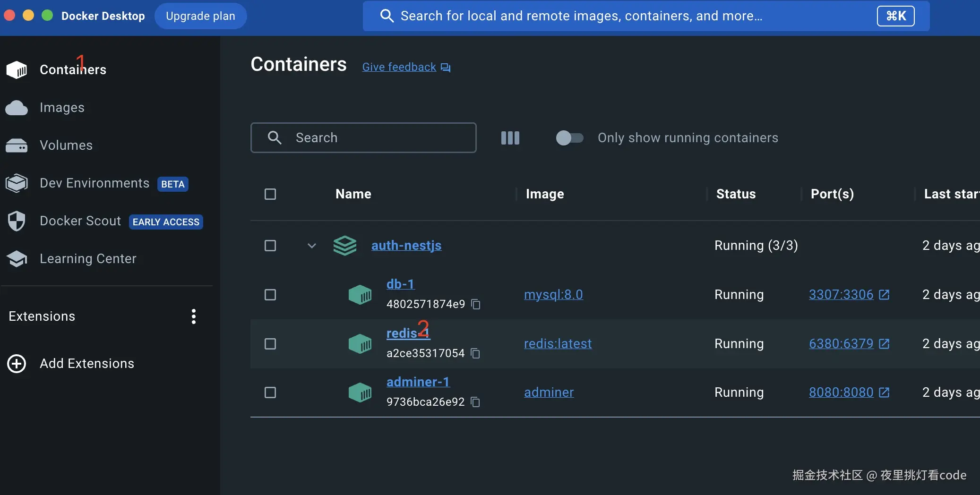Click the copy ID icon for db-1

[476, 304]
